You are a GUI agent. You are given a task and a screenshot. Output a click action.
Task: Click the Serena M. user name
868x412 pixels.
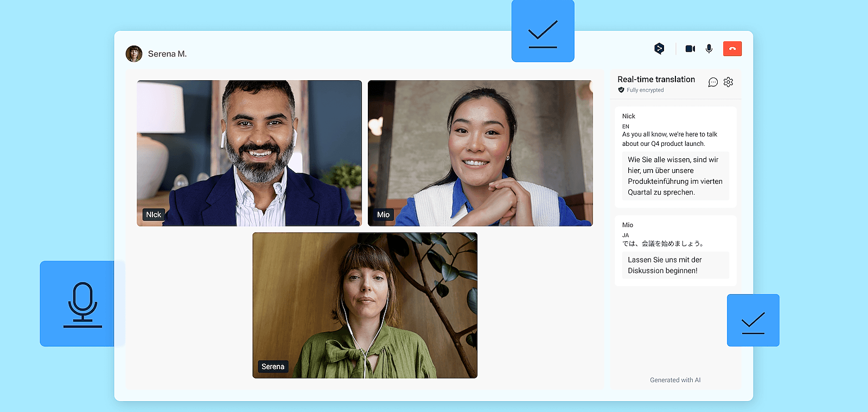click(167, 54)
